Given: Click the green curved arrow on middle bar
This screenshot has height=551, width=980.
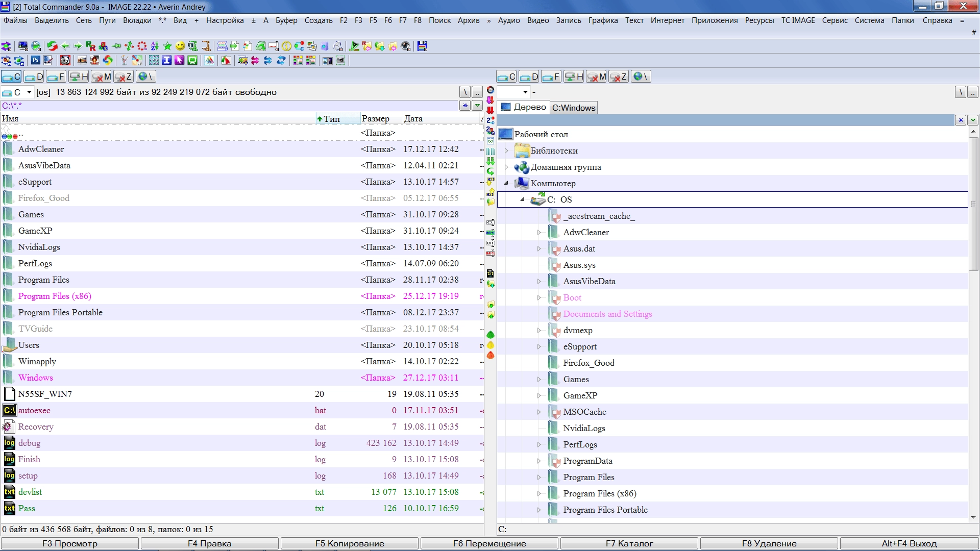Looking at the screenshot, I should (x=491, y=171).
